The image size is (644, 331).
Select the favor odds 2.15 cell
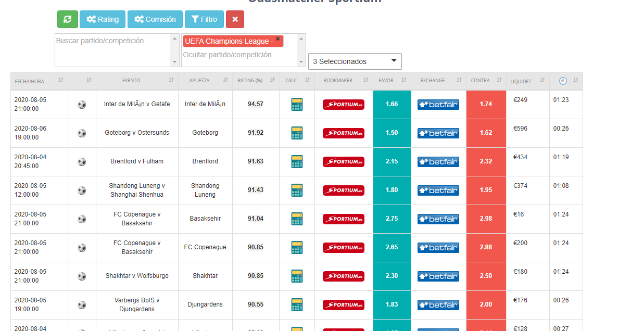392,162
